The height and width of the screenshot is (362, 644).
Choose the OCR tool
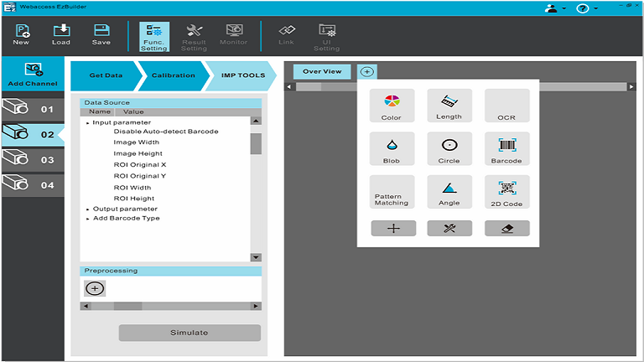[506, 106]
